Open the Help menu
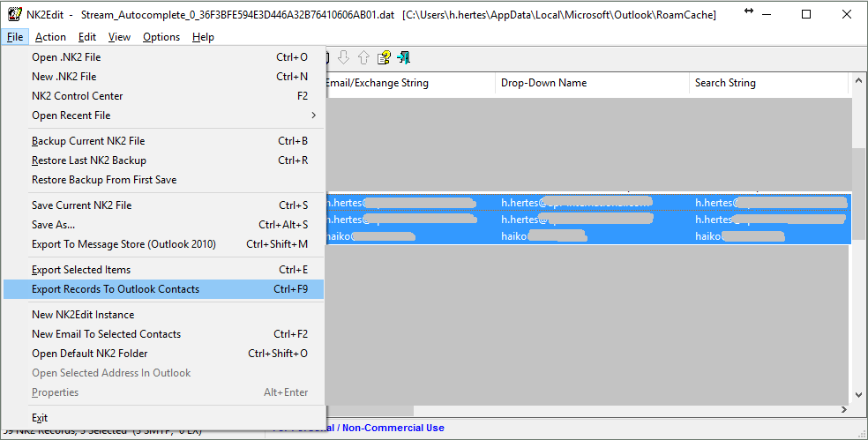 coord(203,37)
